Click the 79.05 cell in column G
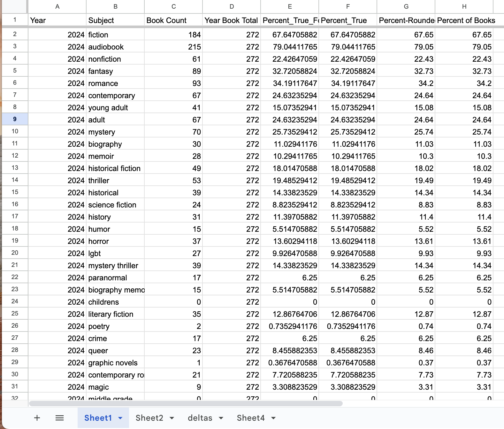This screenshot has height=429, width=504. click(406, 47)
